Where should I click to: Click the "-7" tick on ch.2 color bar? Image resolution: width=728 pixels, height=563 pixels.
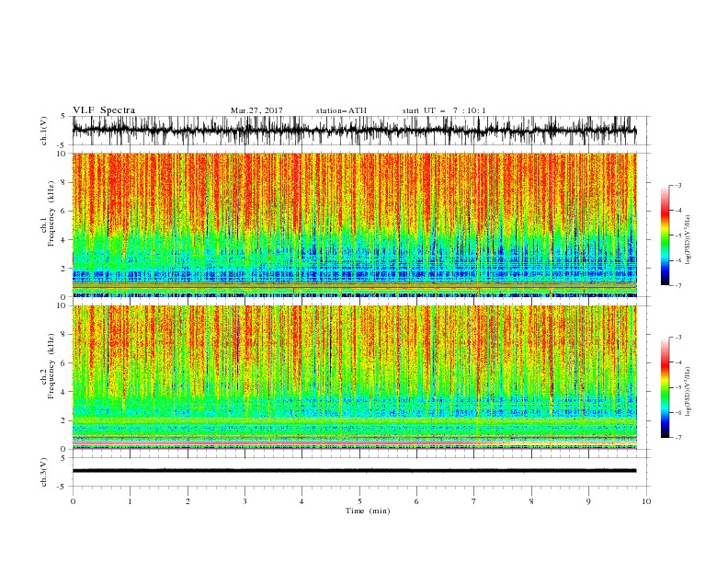[x=678, y=438]
